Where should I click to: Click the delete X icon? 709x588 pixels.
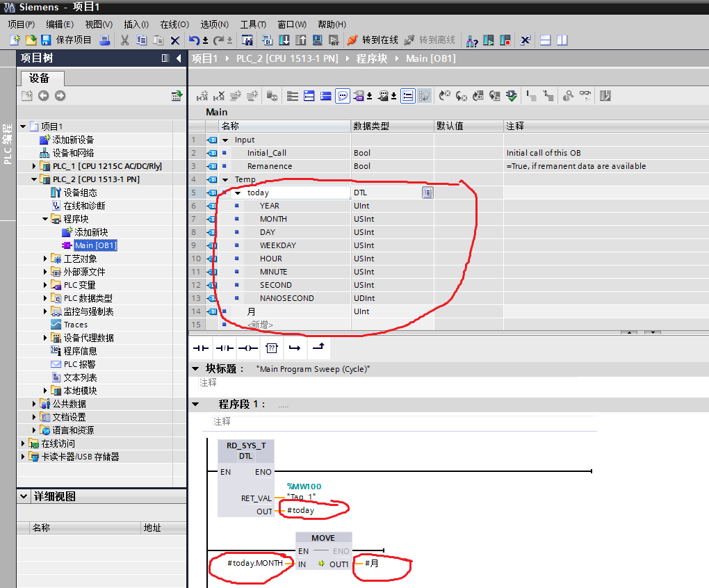click(175, 41)
